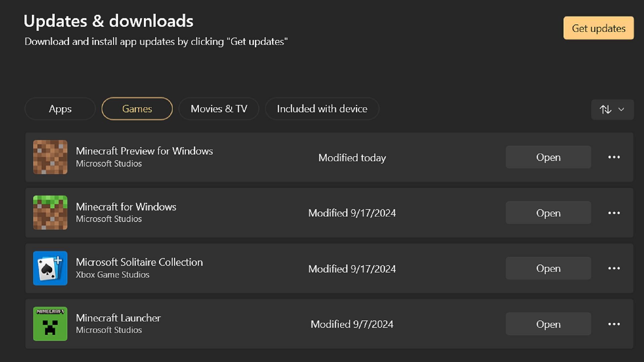Screen dimensions: 644x362
Task: Toggle Games category filter on
Action: (x=137, y=108)
